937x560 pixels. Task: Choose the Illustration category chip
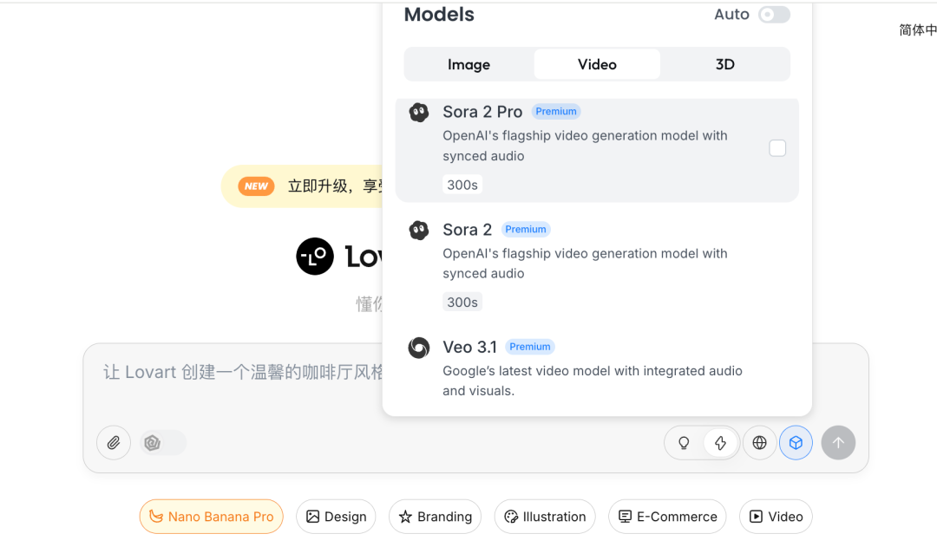point(545,517)
